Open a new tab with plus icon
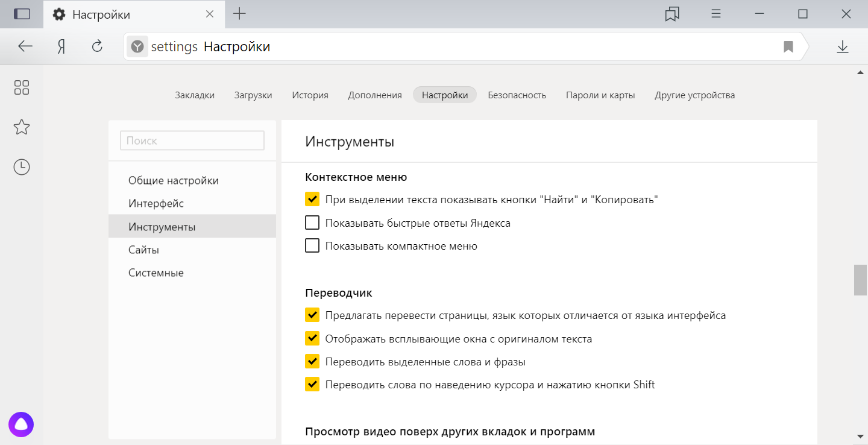 tap(239, 14)
